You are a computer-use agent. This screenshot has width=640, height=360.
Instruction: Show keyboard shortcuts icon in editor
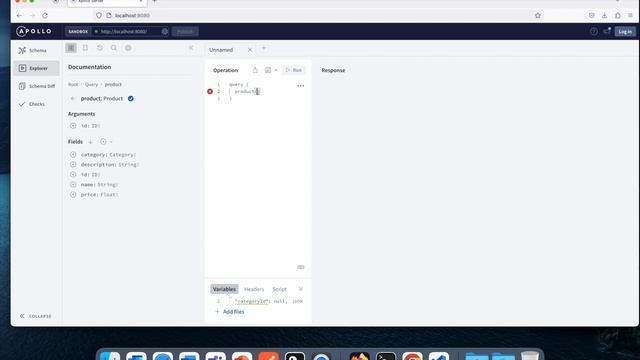coord(301,267)
